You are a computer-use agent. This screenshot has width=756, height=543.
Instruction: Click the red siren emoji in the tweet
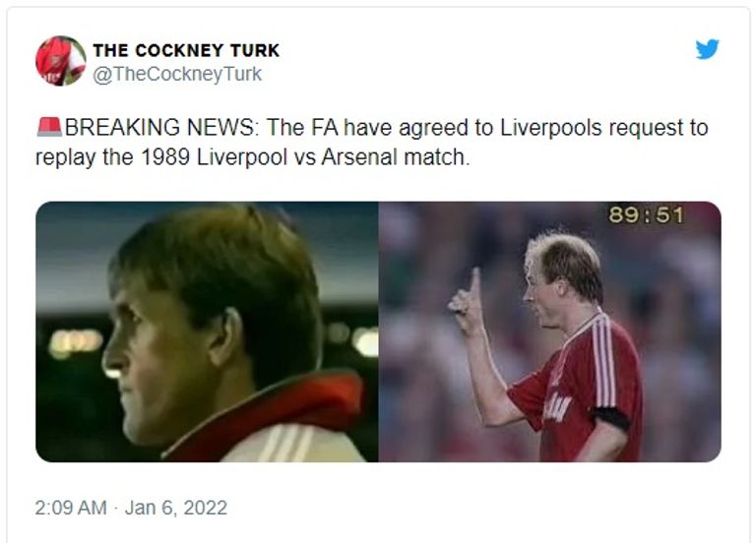pos(49,127)
